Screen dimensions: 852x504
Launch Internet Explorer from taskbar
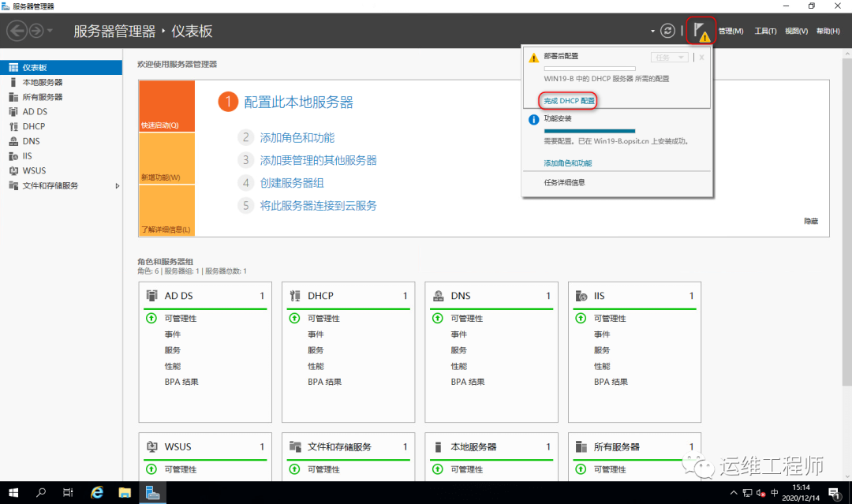(97, 493)
